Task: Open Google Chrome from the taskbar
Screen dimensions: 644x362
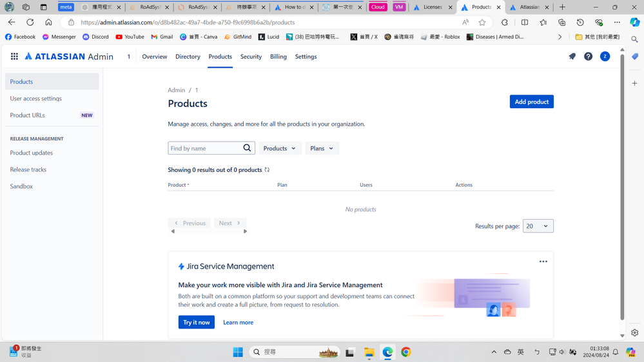Action: 405,352
